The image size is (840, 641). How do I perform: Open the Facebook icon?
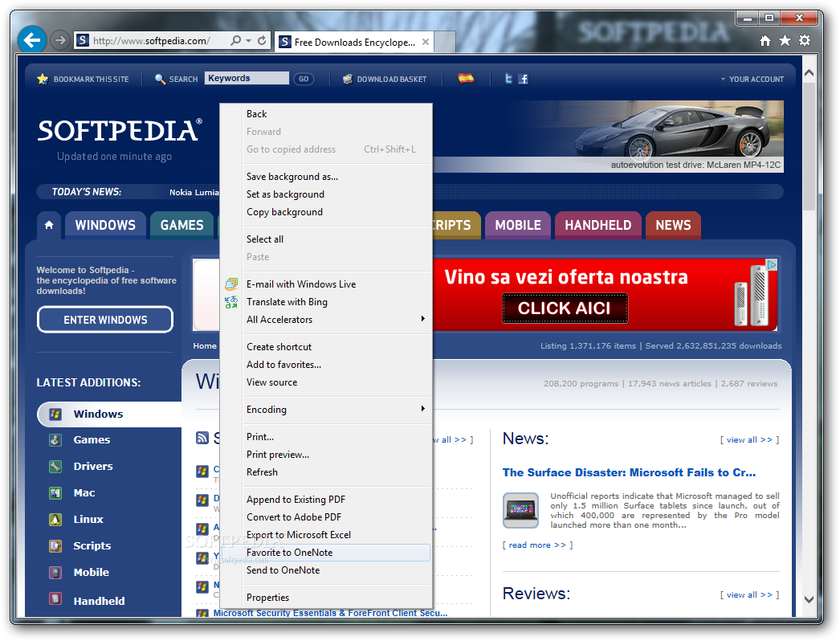point(524,80)
